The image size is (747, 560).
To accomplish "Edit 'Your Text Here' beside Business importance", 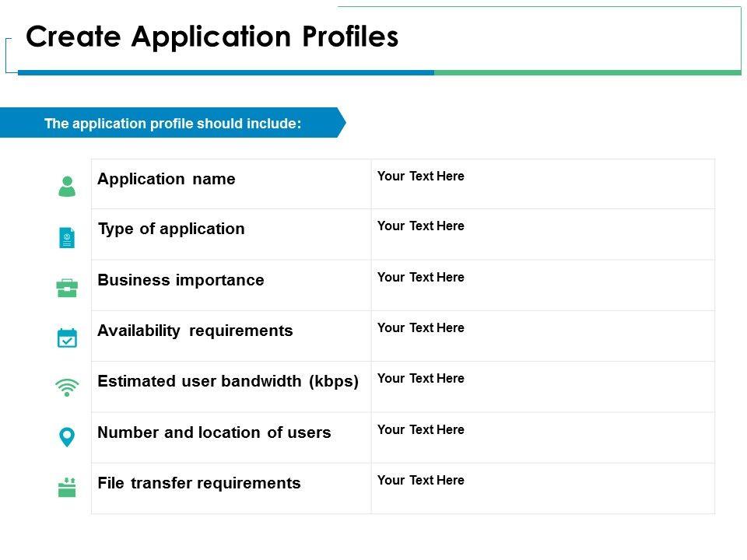I will (x=421, y=278).
